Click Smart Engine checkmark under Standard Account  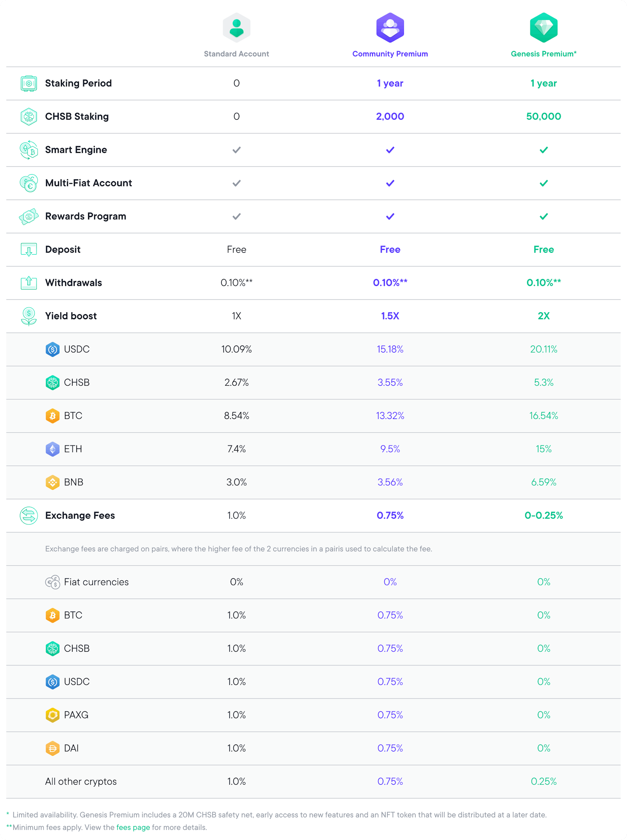coord(236,150)
